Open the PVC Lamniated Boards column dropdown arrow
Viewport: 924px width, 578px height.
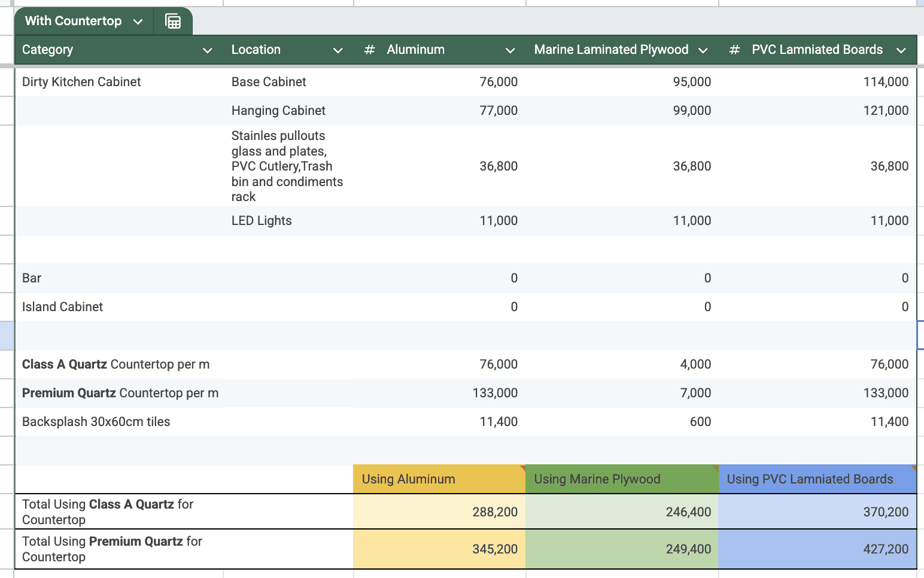(x=901, y=50)
